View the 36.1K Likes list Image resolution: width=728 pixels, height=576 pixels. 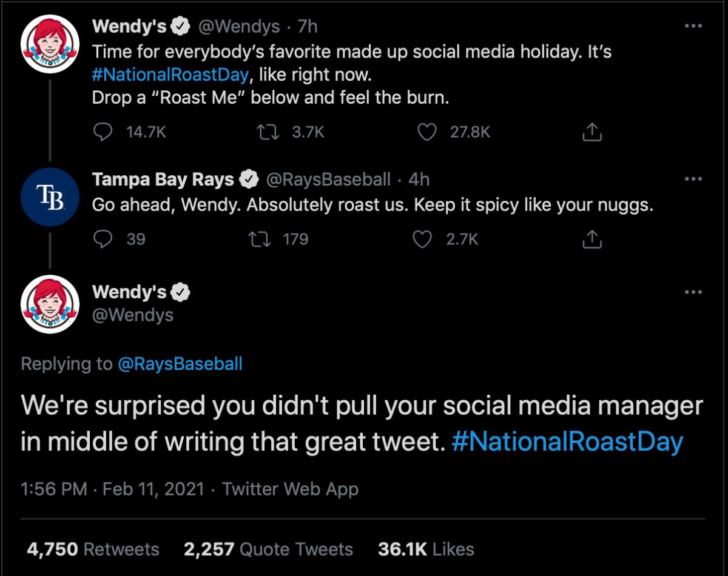[426, 549]
